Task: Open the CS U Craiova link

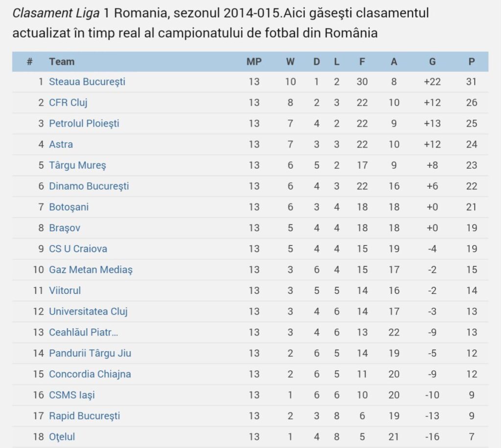Action: [78, 249]
